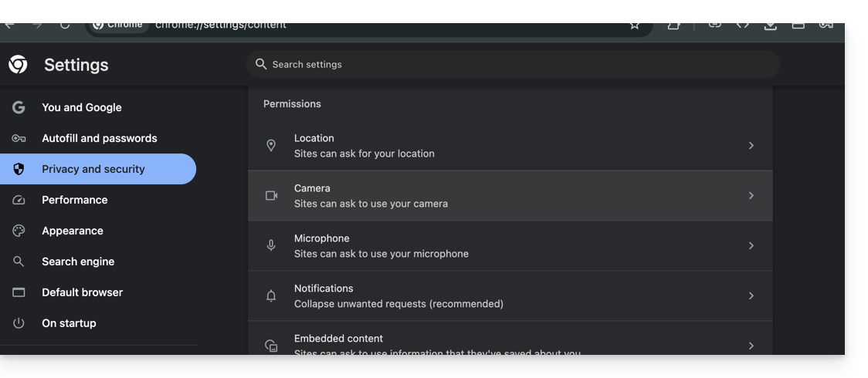868x378 pixels.
Task: Bookmark this page with the star icon
Action: tap(634, 25)
